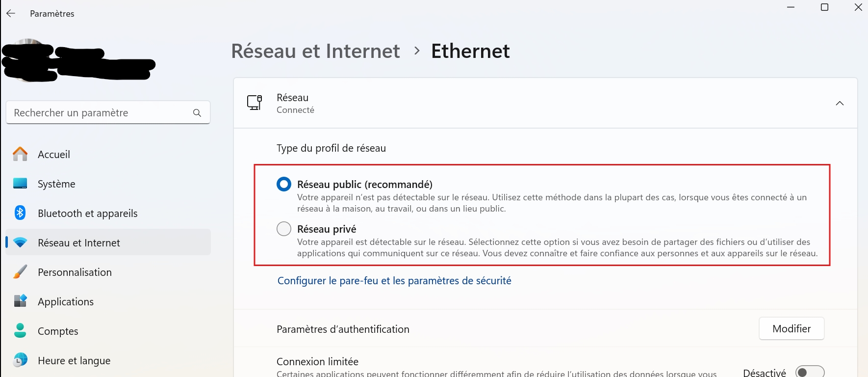Open Heure et langue clock icon
The height and width of the screenshot is (377, 868).
pyautogui.click(x=19, y=360)
